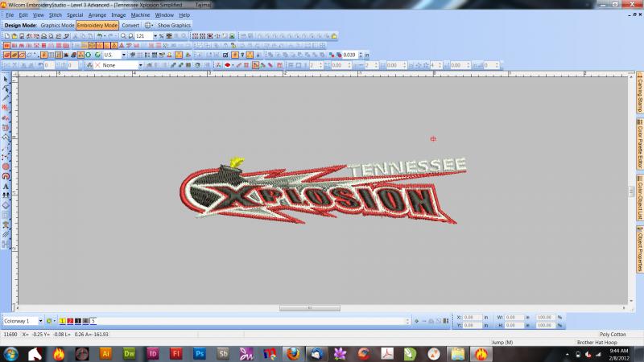Click the Zoom magnifier icon

coord(123,36)
